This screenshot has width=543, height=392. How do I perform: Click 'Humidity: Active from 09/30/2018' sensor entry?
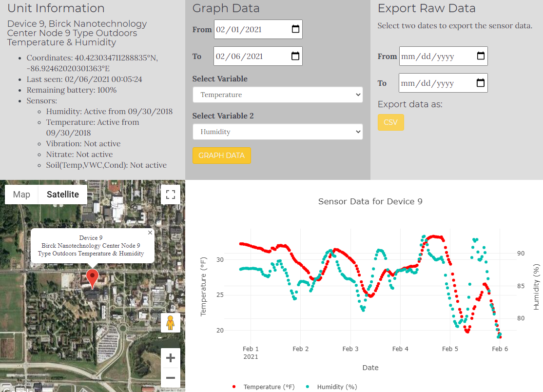pyautogui.click(x=110, y=112)
